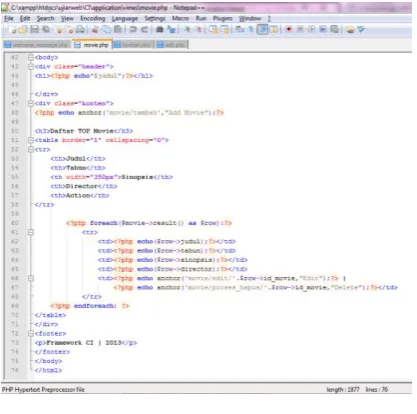Open the Language menu
The image size is (417, 414).
point(125,19)
